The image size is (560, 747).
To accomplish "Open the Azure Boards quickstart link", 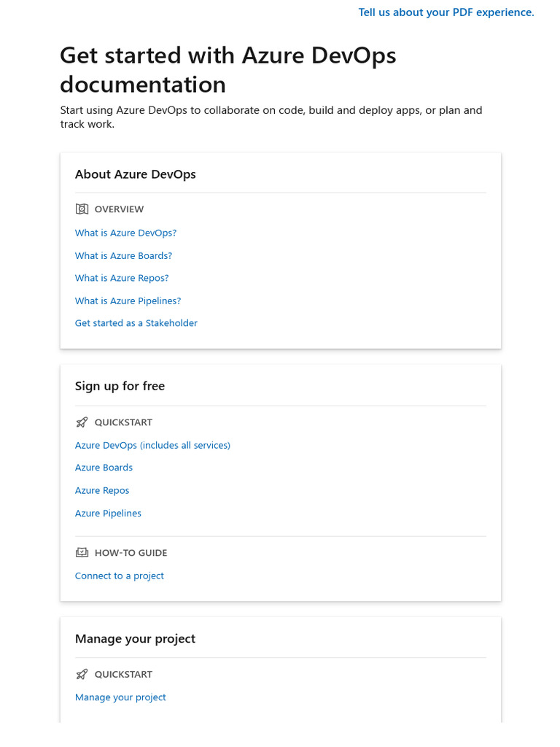I will pos(104,468).
